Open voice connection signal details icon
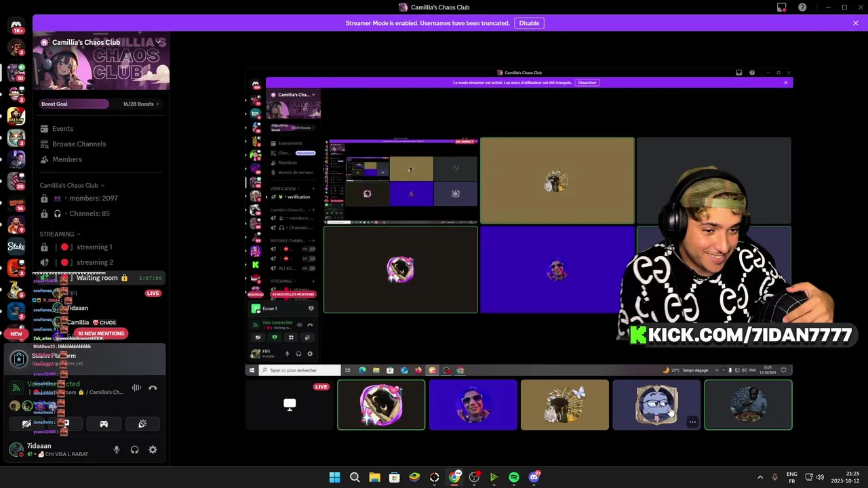Screen dimensions: 868x488 [x=16, y=388]
